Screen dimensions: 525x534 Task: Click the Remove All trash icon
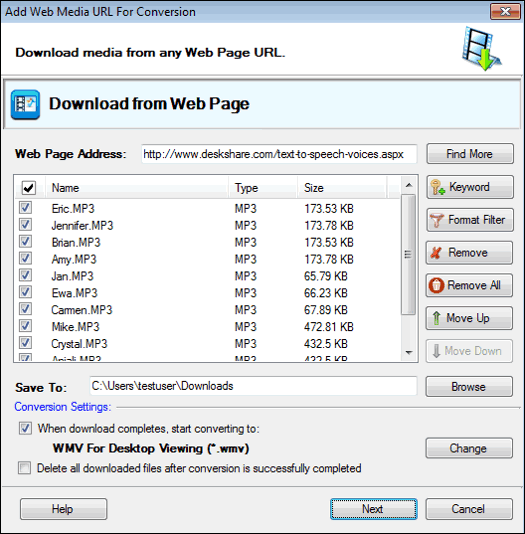[x=436, y=285]
